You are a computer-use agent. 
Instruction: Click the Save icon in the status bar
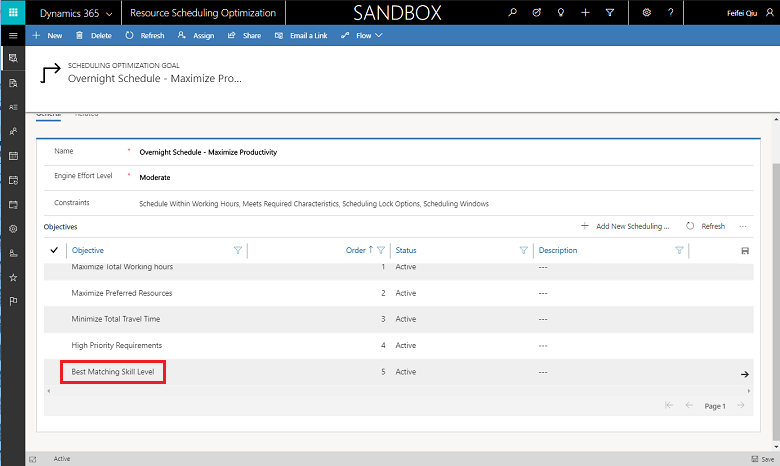[x=762, y=459]
